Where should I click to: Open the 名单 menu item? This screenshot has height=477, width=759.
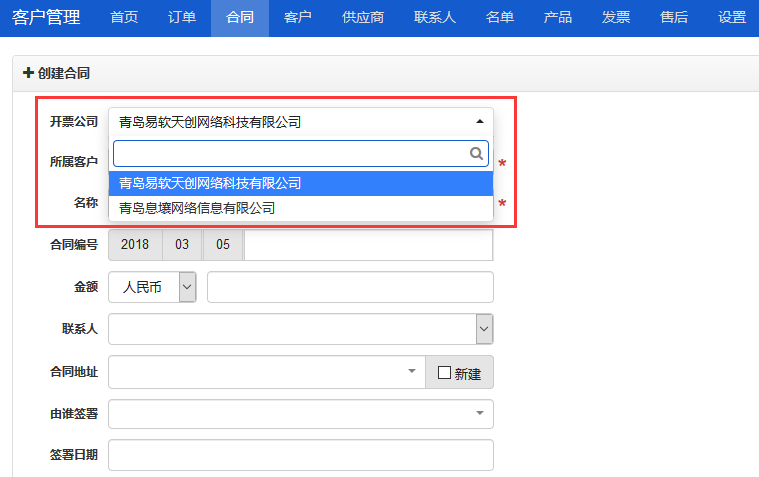click(500, 17)
